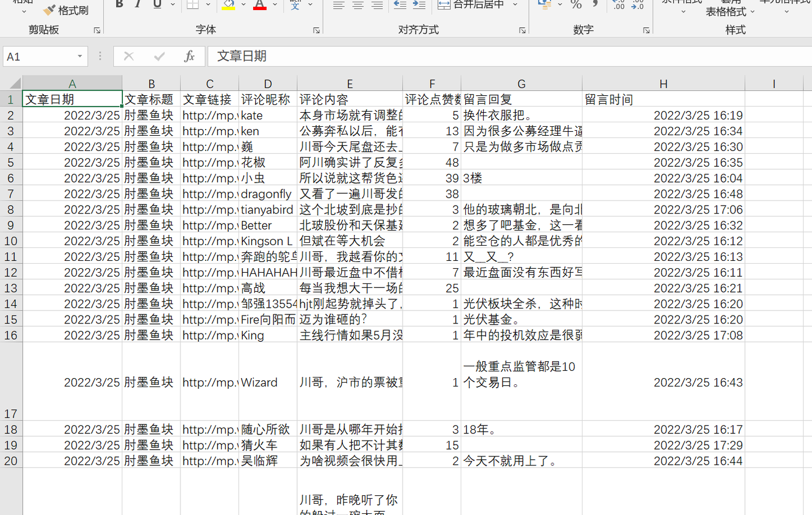Open the 对齐方式 dialog launcher
Screen dimensions: 812x515
point(522,30)
